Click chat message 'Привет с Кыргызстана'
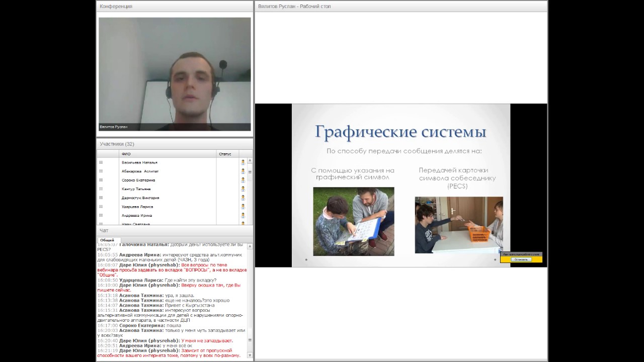 coord(190,305)
